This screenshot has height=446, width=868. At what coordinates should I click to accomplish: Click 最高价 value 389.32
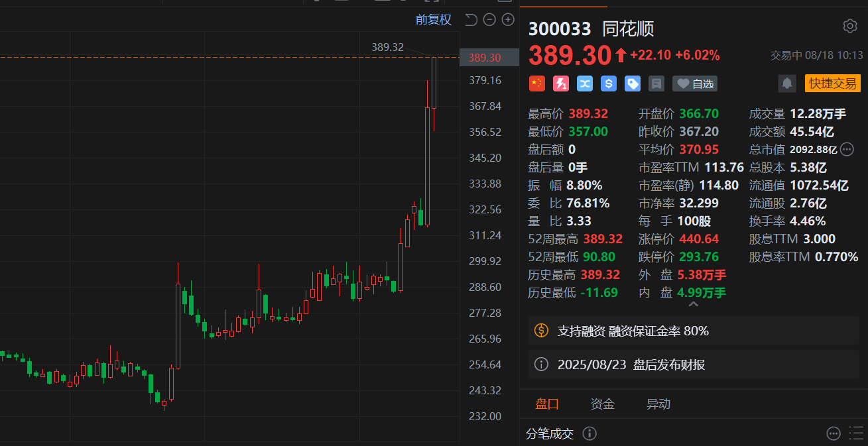point(588,113)
